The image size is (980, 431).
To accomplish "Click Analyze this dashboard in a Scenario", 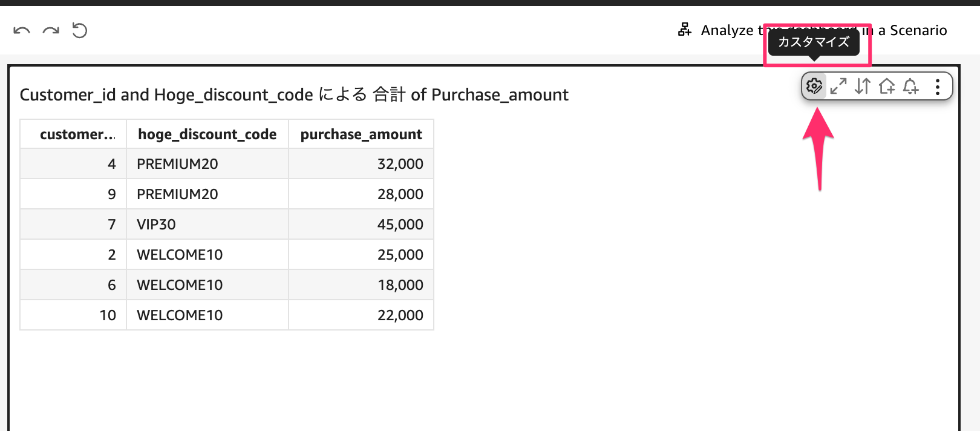I will (824, 30).
